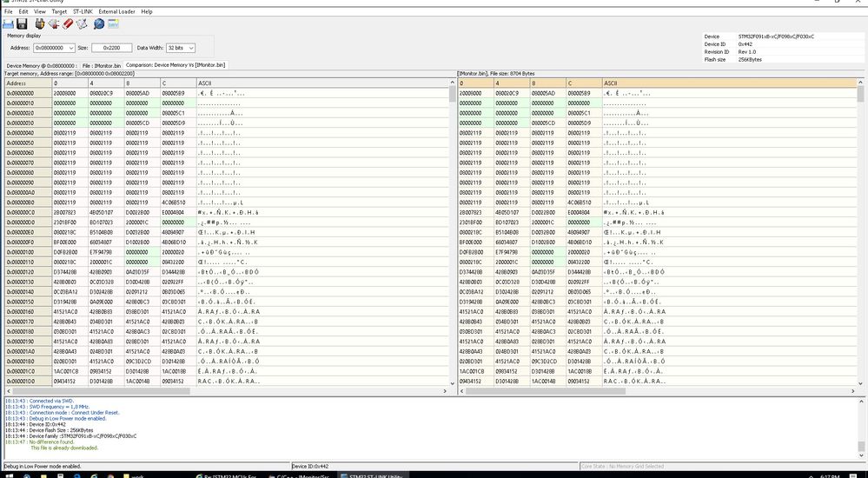Viewport: 868px width, 478px height.
Task: Click the C column header in the target memory panel
Action: point(178,83)
